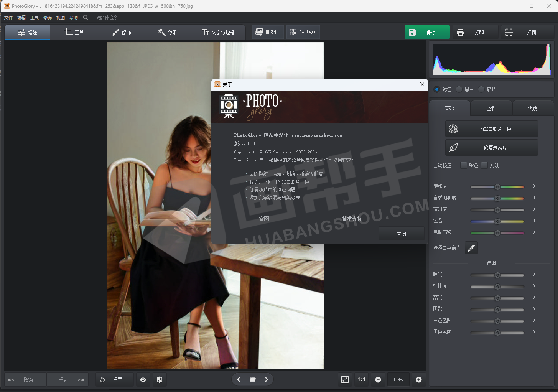Enable auto-correct 光线 checkbox
The height and width of the screenshot is (392, 558).
pos(484,165)
